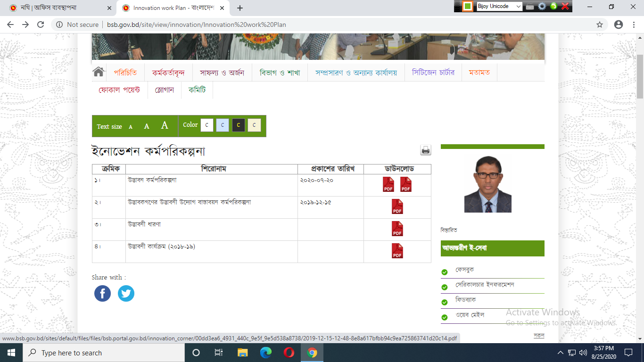
Task: Share the page via Twitter icon
Action: 126,293
